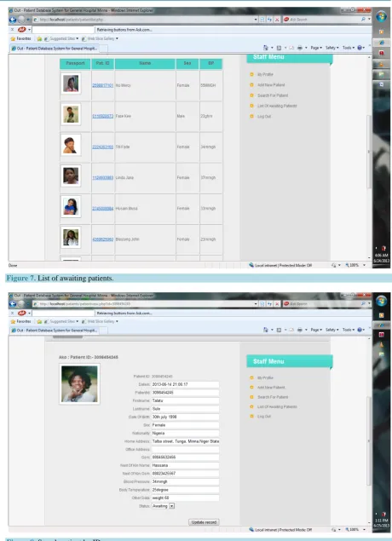
Task: Expand Web Slice Gallery dropdown in the bottom window
Action: [x=117, y=321]
